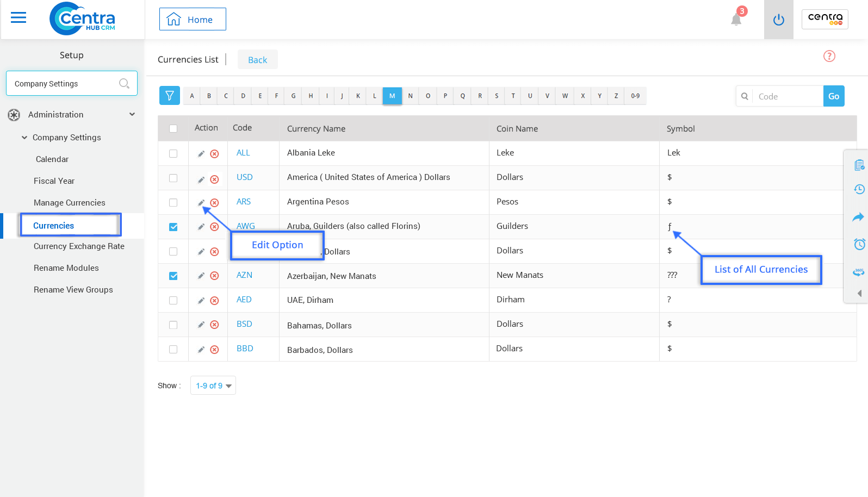Delete the BBD currency row

coord(215,350)
